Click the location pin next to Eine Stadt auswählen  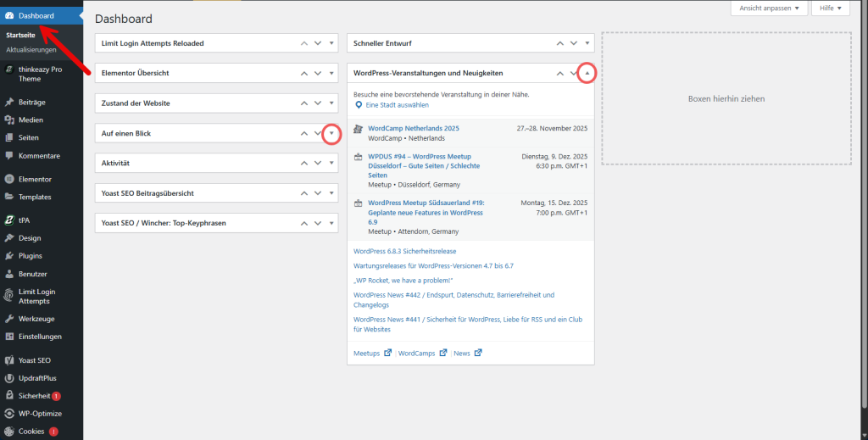click(x=359, y=105)
